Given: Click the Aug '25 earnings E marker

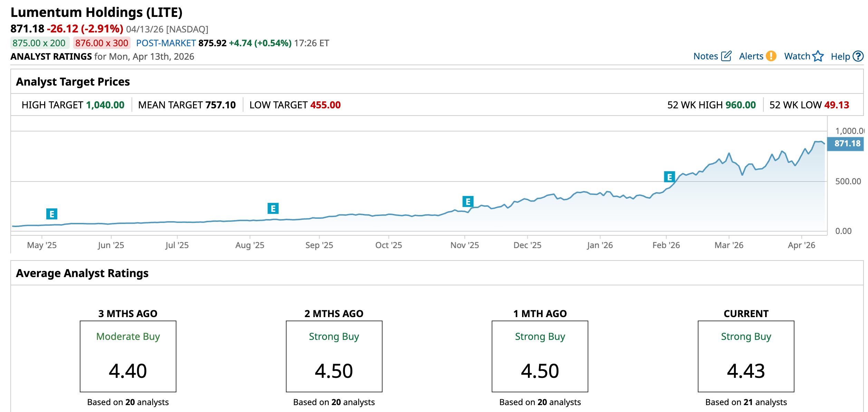Looking at the screenshot, I should tap(273, 208).
